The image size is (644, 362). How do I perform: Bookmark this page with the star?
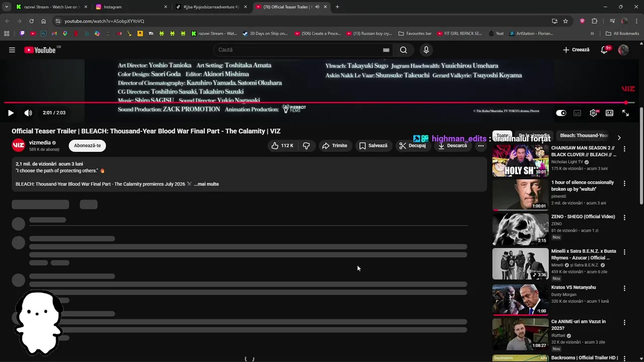point(566,21)
